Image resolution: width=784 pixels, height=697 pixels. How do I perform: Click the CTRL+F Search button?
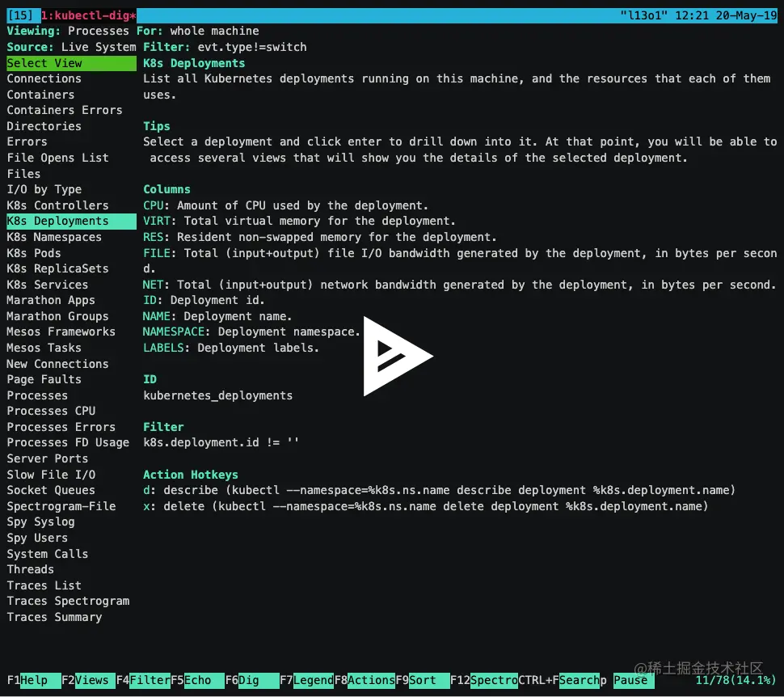(x=559, y=681)
